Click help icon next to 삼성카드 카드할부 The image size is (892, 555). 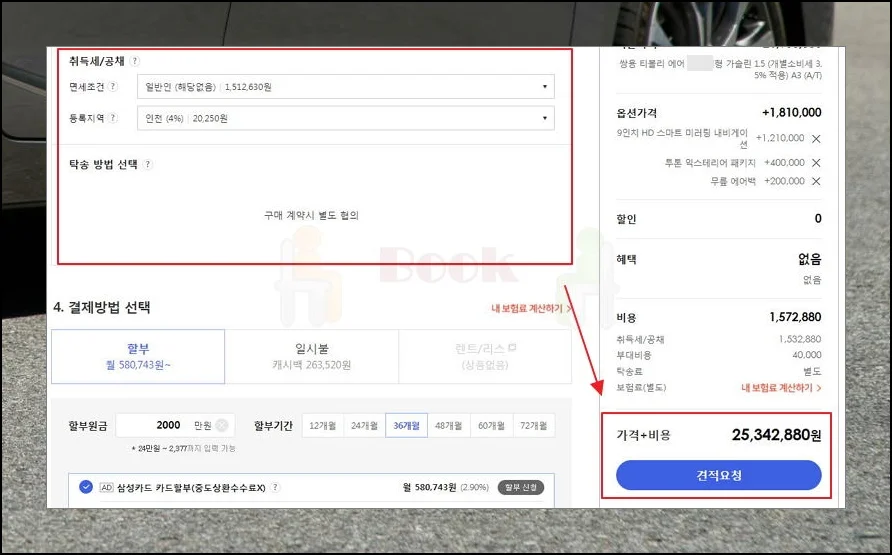click(x=275, y=487)
